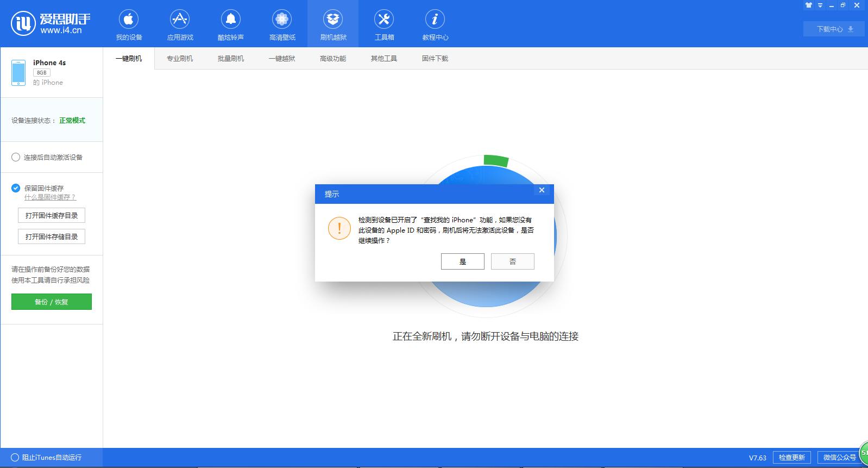Decline with 否 button in dialog

pos(513,261)
